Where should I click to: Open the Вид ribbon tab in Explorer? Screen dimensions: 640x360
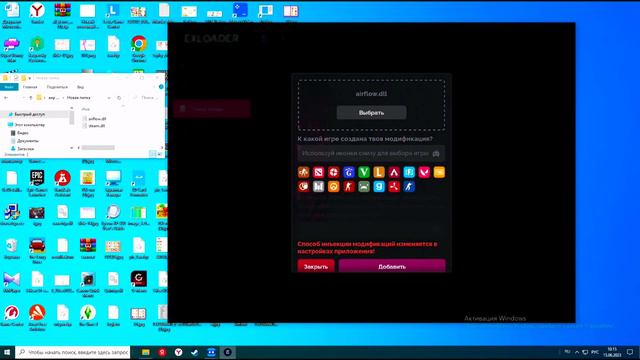(x=80, y=87)
